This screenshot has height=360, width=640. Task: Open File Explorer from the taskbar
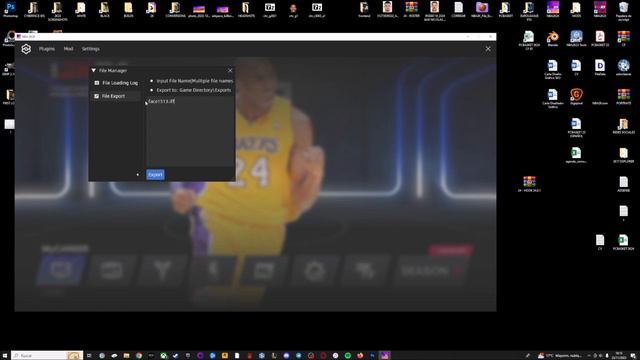[x=127, y=356]
